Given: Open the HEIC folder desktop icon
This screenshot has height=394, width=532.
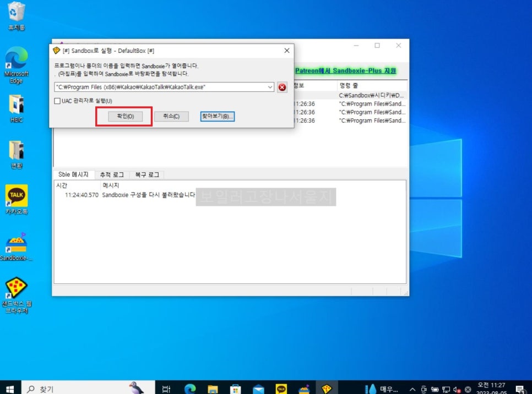Looking at the screenshot, I should coord(16,108).
